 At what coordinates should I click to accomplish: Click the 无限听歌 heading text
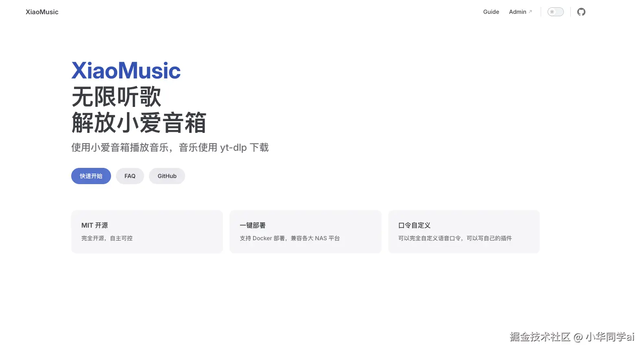(116, 97)
